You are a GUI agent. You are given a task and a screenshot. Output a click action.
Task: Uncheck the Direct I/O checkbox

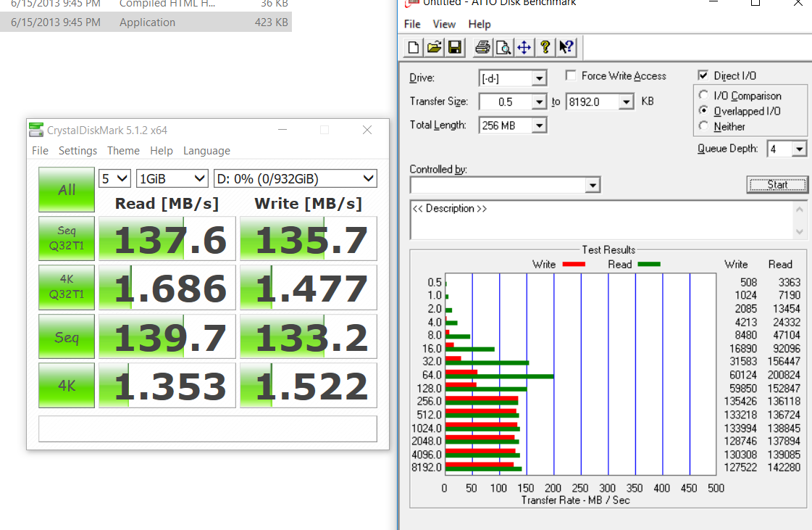(x=703, y=75)
